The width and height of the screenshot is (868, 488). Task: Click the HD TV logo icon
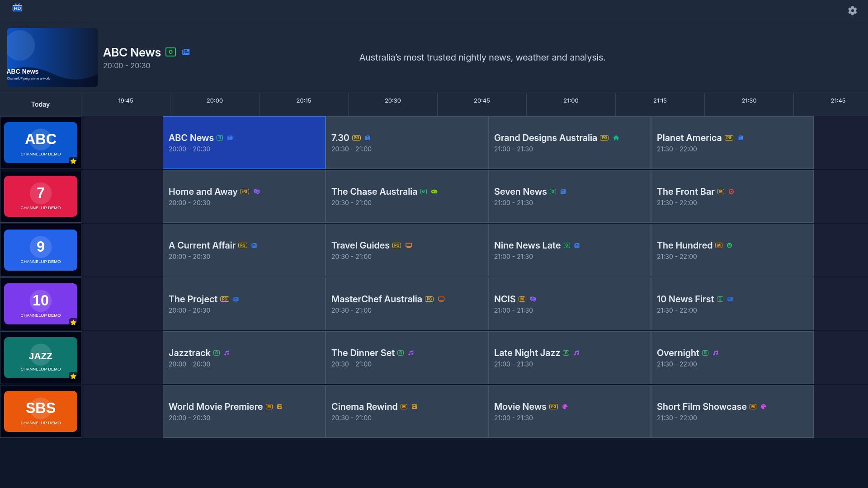tap(17, 8)
